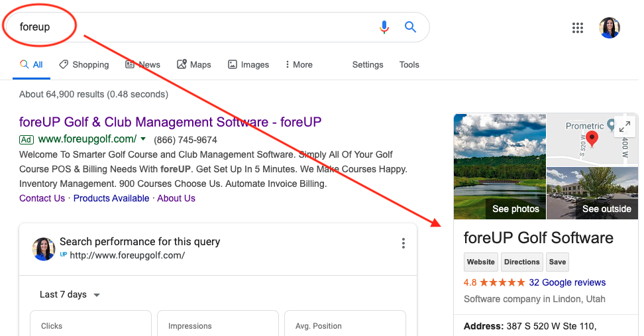Open the ad URL dropdown arrow

pyautogui.click(x=143, y=139)
